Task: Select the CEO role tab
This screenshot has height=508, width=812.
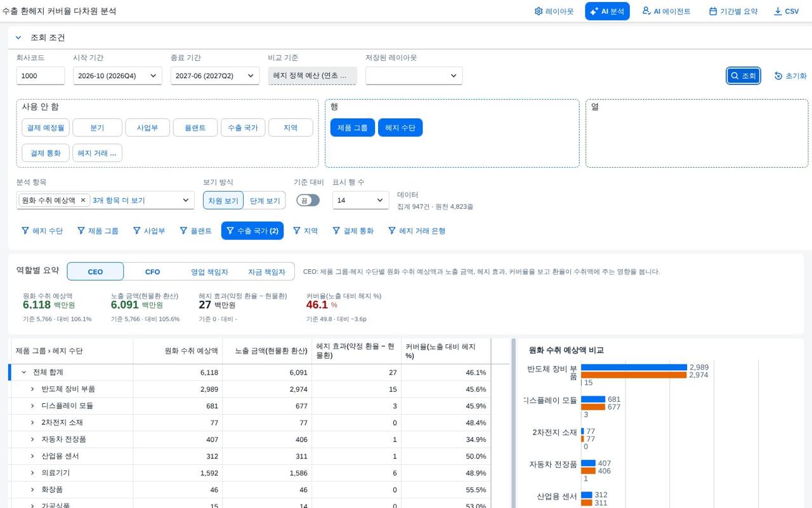Action: [x=95, y=272]
